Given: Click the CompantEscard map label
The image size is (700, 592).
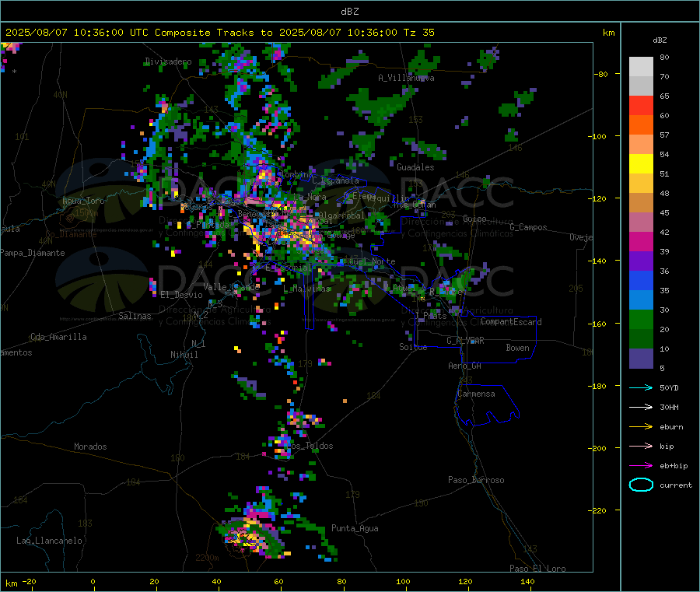Looking at the screenshot, I should pyautogui.click(x=511, y=322).
